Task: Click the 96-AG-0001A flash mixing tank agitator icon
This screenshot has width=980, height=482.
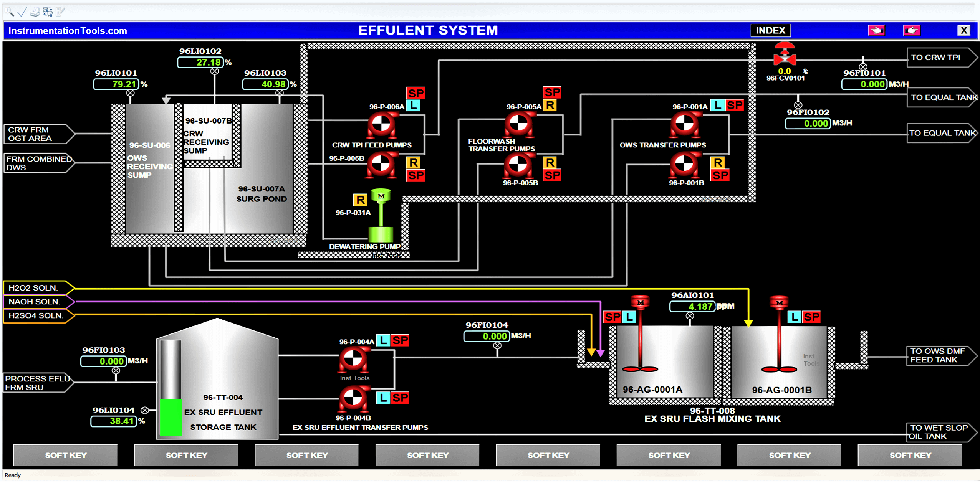Action: [x=643, y=302]
